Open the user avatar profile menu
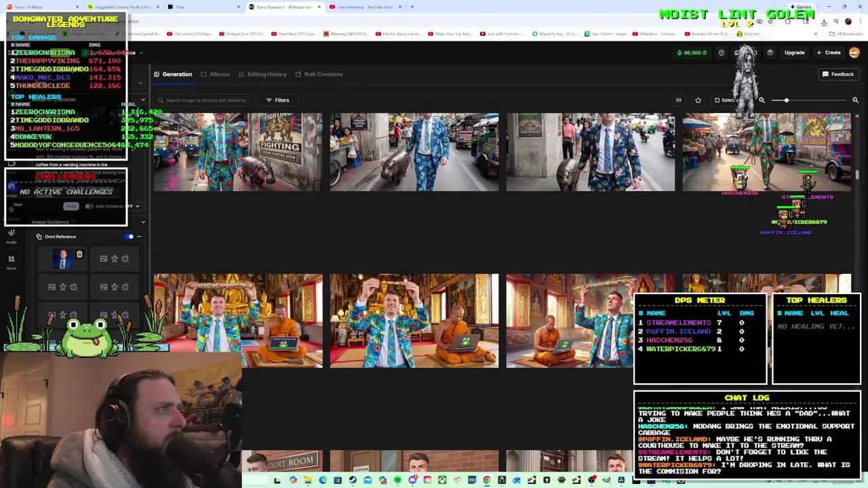 coord(854,53)
